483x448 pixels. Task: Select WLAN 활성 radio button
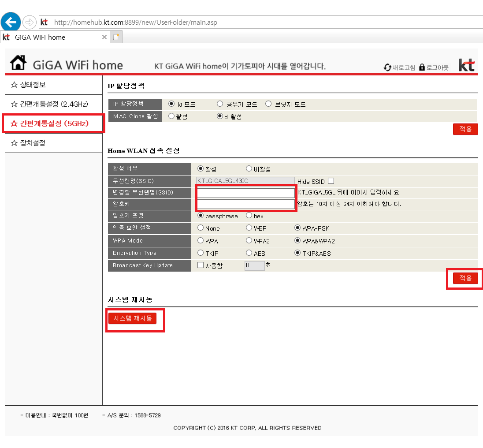coord(201,168)
